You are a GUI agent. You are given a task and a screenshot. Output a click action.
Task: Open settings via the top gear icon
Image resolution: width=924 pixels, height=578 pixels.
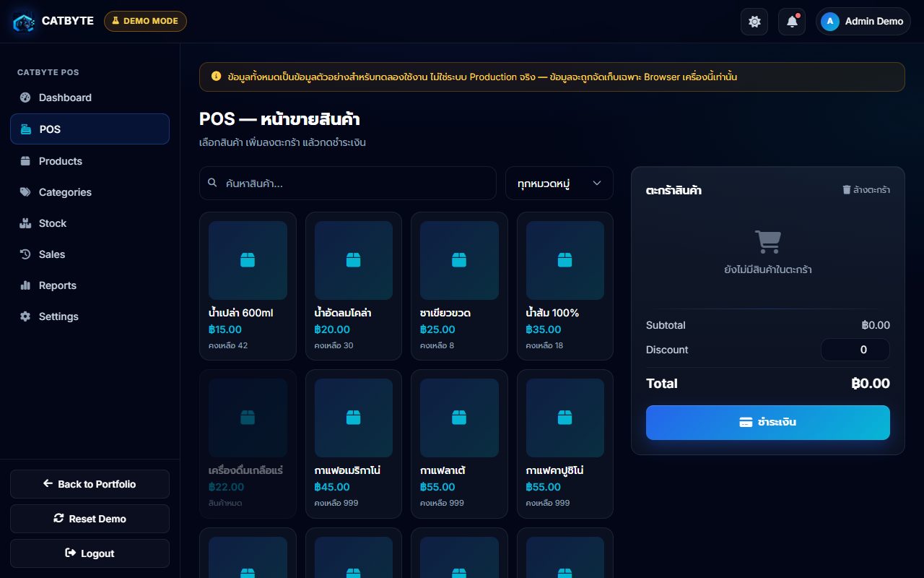point(754,22)
